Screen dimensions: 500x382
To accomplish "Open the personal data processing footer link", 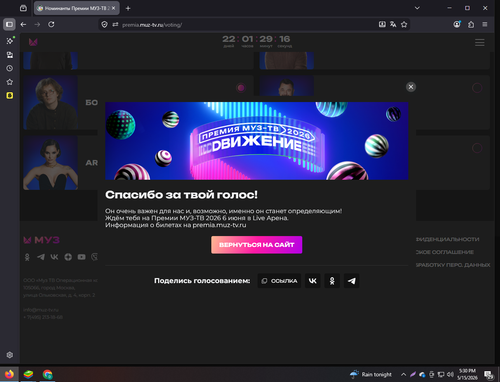I will tap(453, 265).
